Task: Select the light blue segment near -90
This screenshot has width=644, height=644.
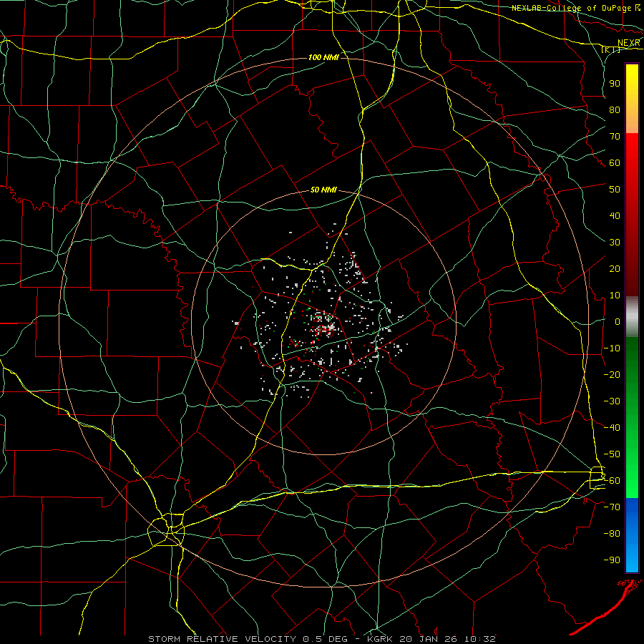Action: 632,559
